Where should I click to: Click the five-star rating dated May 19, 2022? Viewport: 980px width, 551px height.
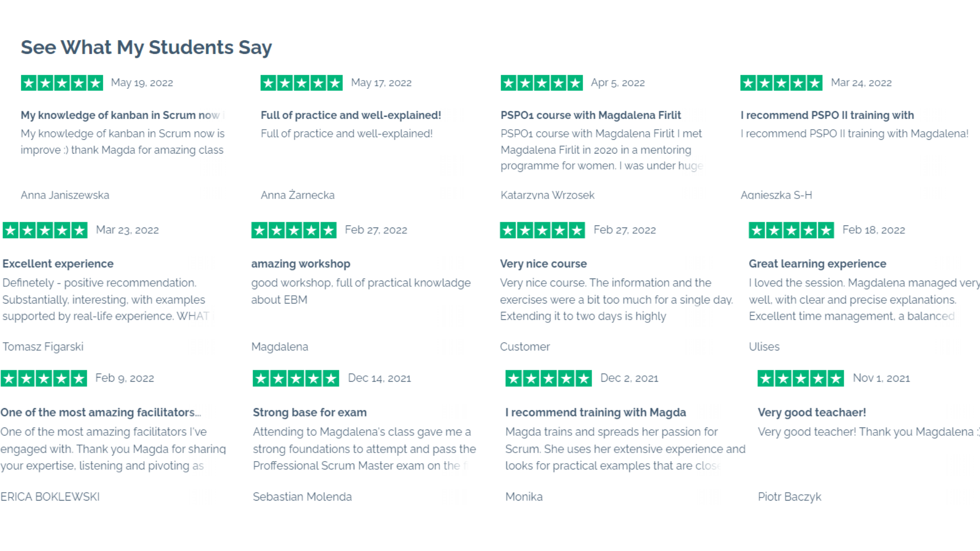[x=62, y=83]
